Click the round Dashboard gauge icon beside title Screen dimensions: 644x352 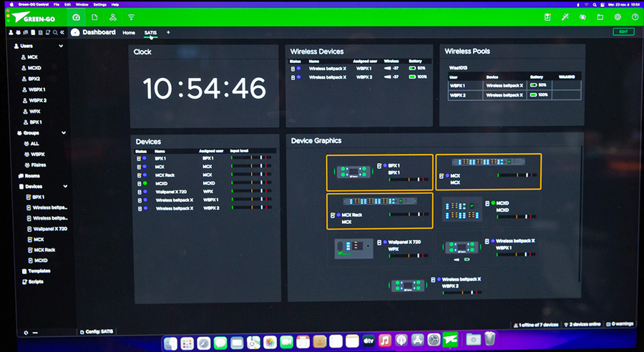tap(75, 32)
